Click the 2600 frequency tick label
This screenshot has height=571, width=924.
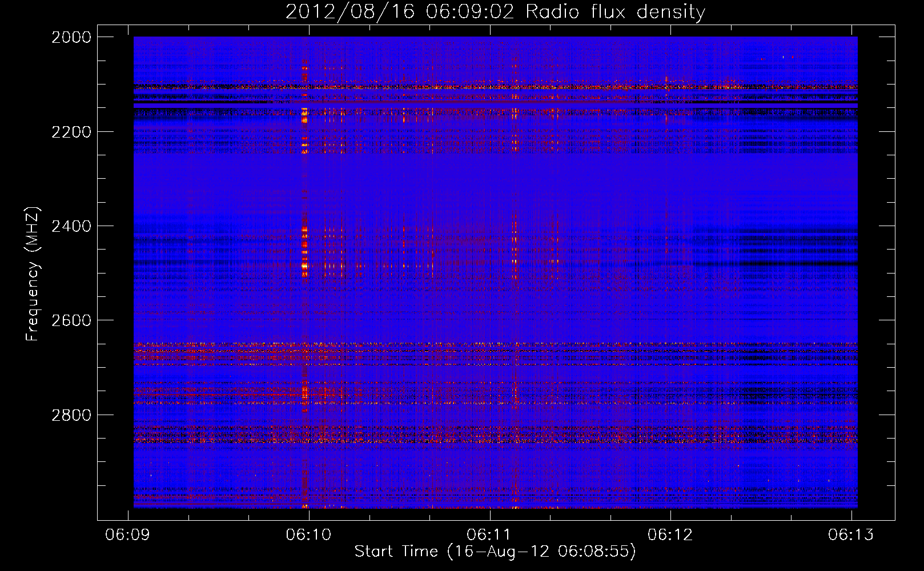pos(71,320)
